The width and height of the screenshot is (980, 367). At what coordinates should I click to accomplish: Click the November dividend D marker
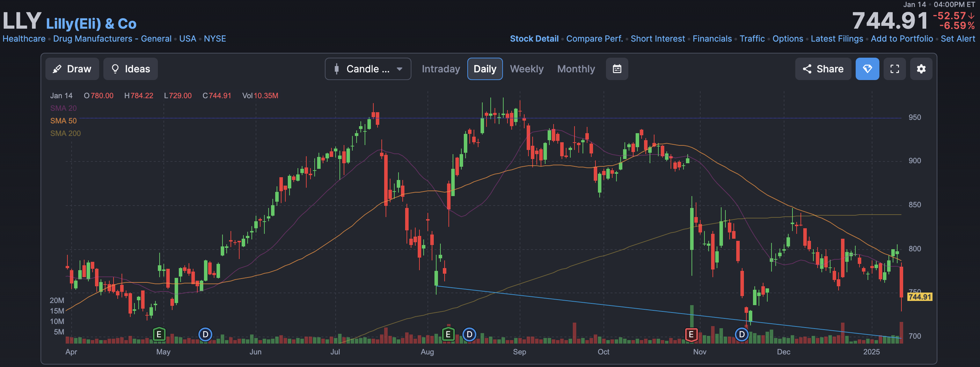[741, 334]
